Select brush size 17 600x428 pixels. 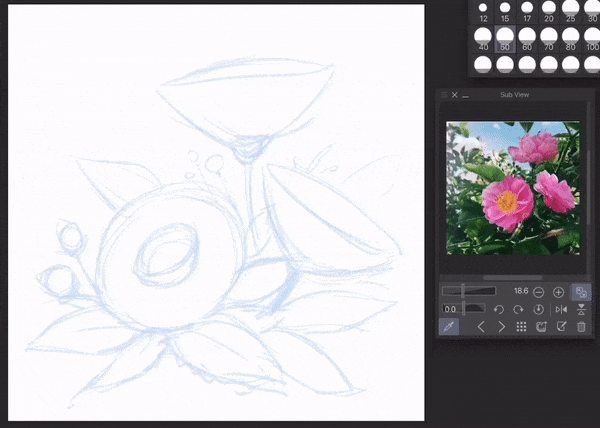(527, 11)
